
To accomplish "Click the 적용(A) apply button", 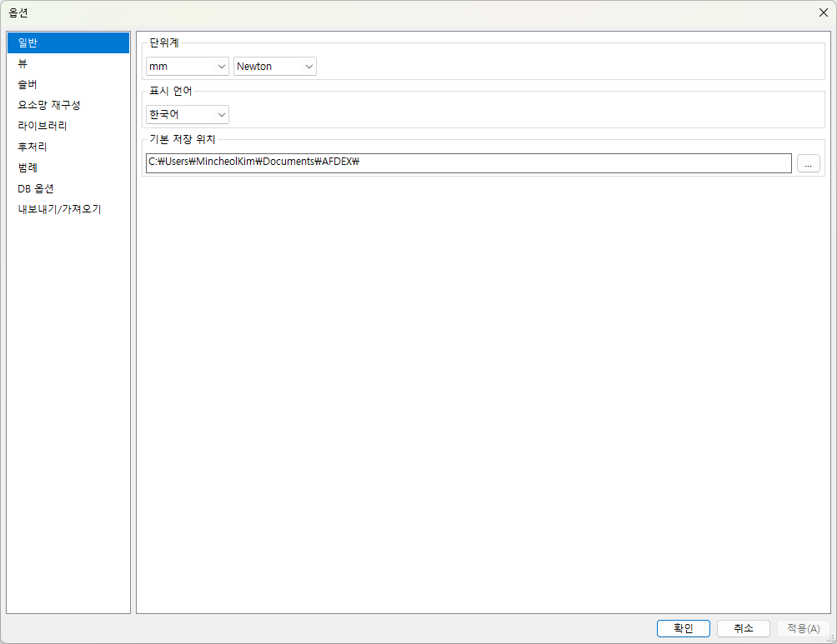I will [x=804, y=628].
